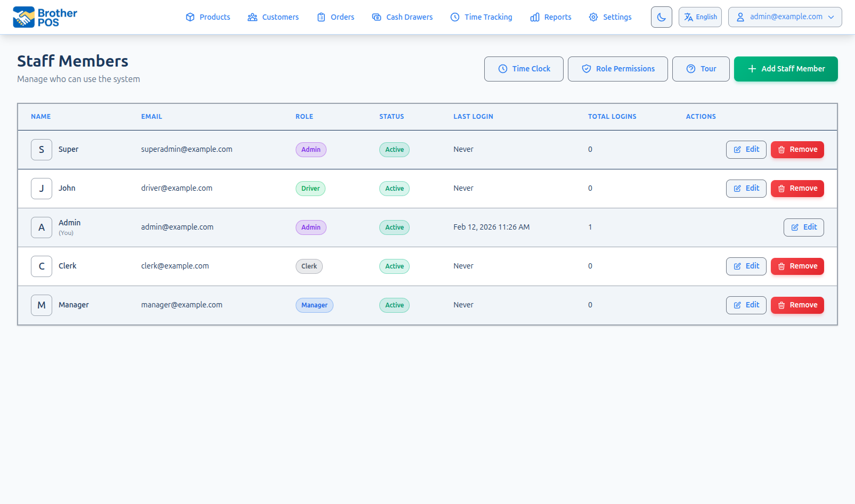The width and height of the screenshot is (855, 504).
Task: Toggle John's Active status badge
Action: pos(394,188)
